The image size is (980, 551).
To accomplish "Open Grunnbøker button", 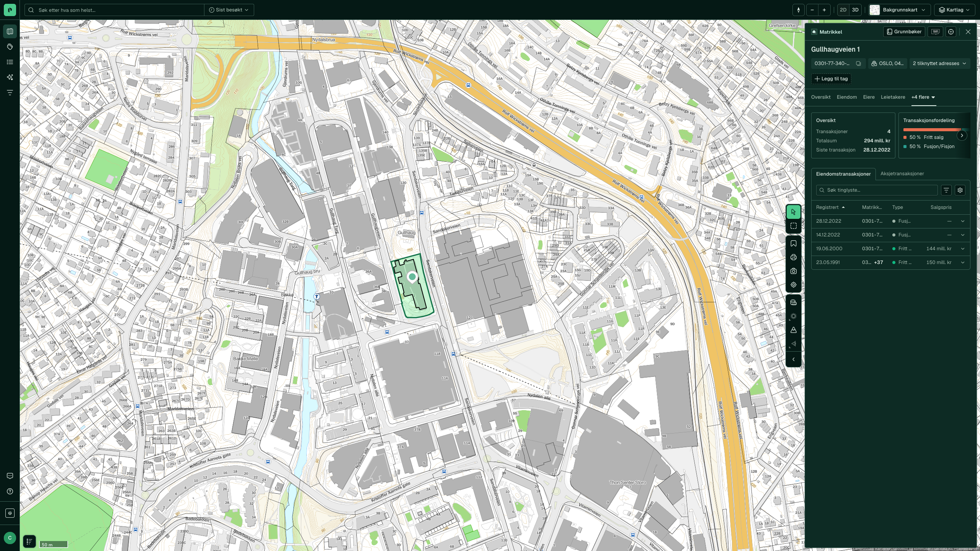I will pos(904,32).
